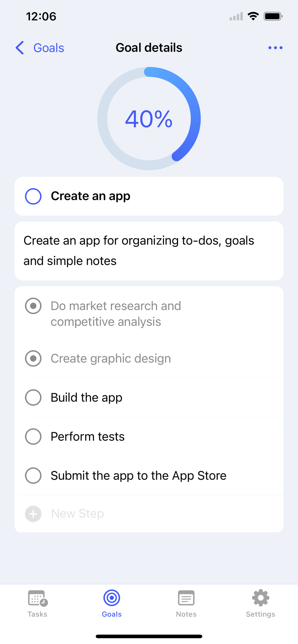Image resolution: width=298 pixels, height=644 pixels.
Task: Open the Tasks calendar icon
Action: pyautogui.click(x=37, y=599)
